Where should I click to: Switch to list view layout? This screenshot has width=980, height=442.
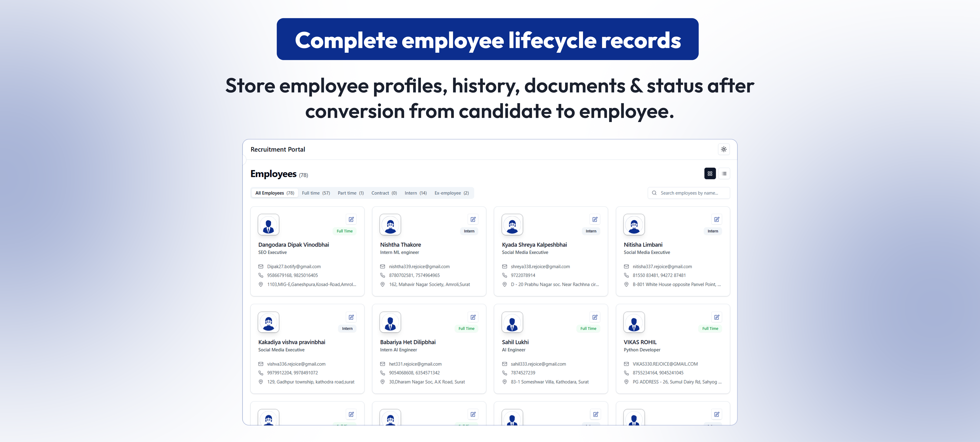coord(724,174)
